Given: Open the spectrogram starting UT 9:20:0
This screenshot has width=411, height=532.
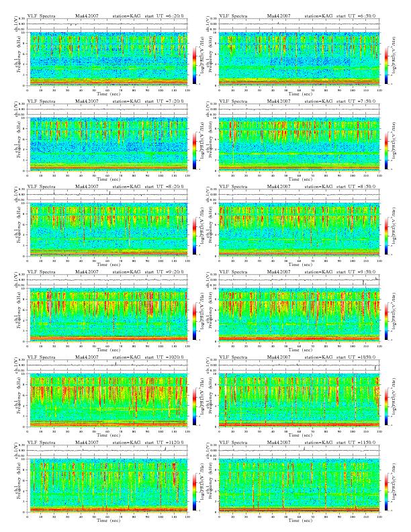Looking at the screenshot, I should click(107, 315).
